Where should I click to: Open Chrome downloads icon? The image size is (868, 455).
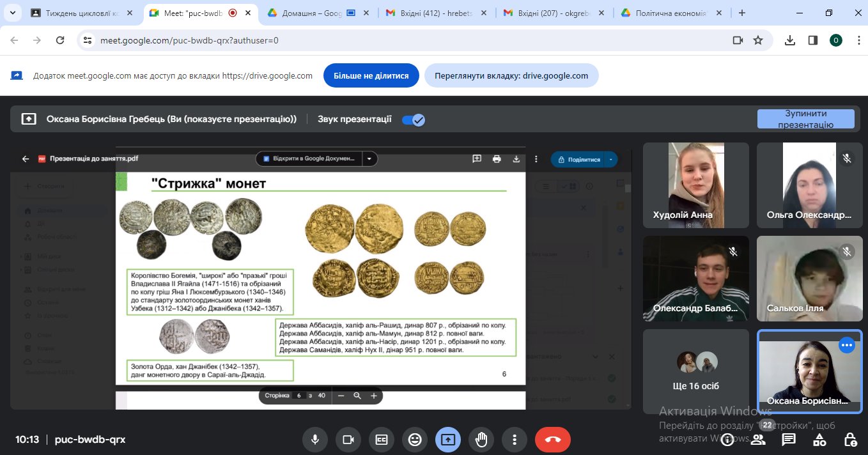pos(790,40)
